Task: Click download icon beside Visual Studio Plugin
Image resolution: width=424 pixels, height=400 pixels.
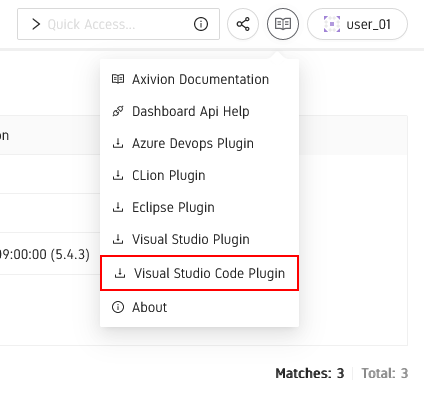Action: pyautogui.click(x=118, y=239)
